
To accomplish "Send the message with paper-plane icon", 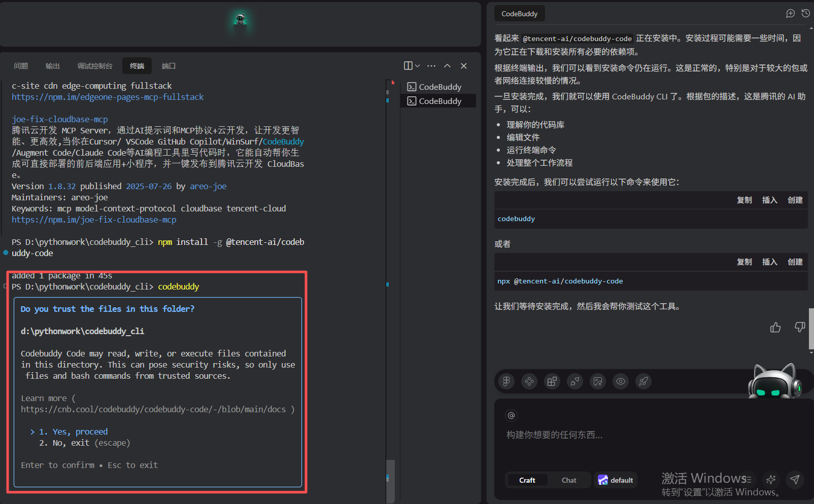I will (x=795, y=479).
